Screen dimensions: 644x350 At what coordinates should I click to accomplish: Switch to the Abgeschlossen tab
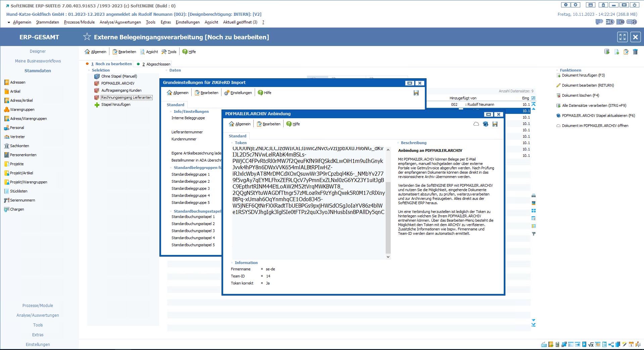point(154,64)
